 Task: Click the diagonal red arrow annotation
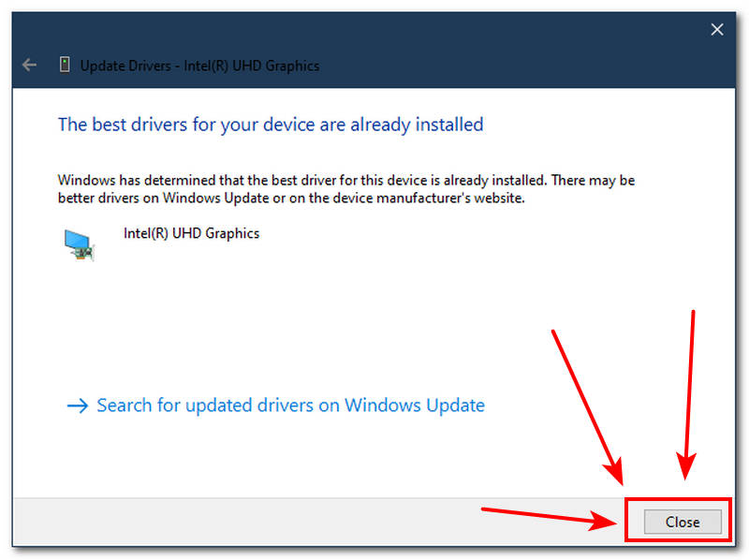[585, 403]
